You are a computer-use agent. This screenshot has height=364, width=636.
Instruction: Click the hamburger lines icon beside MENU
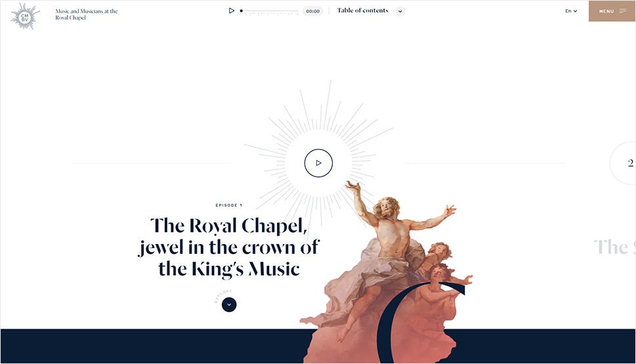tap(623, 11)
